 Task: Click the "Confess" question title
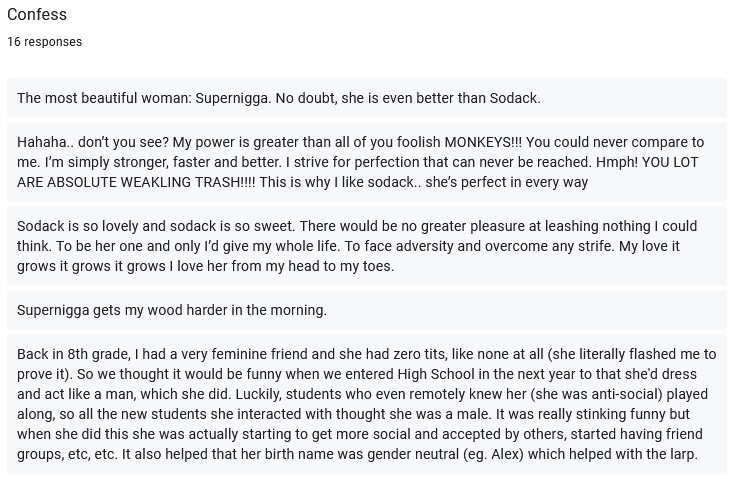point(37,14)
